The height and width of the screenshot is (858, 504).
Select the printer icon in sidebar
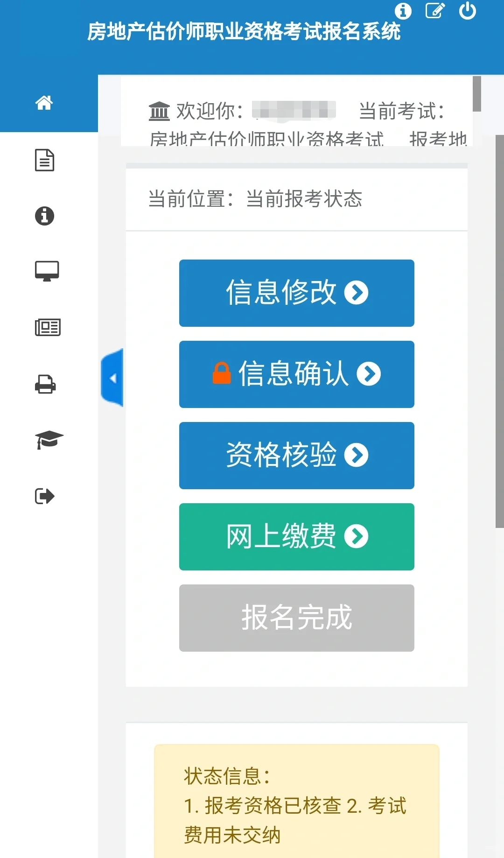point(45,384)
